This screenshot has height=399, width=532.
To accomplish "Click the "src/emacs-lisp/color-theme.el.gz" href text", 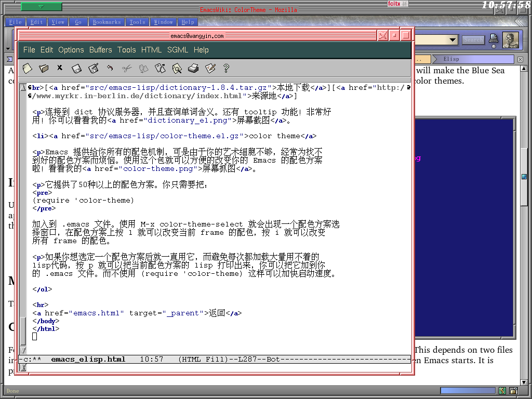I will tap(164, 136).
